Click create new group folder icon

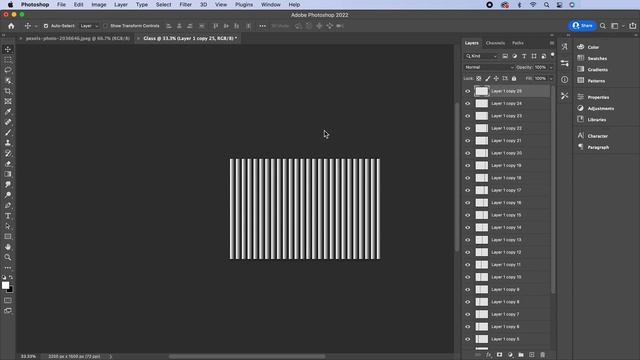pyautogui.click(x=521, y=355)
